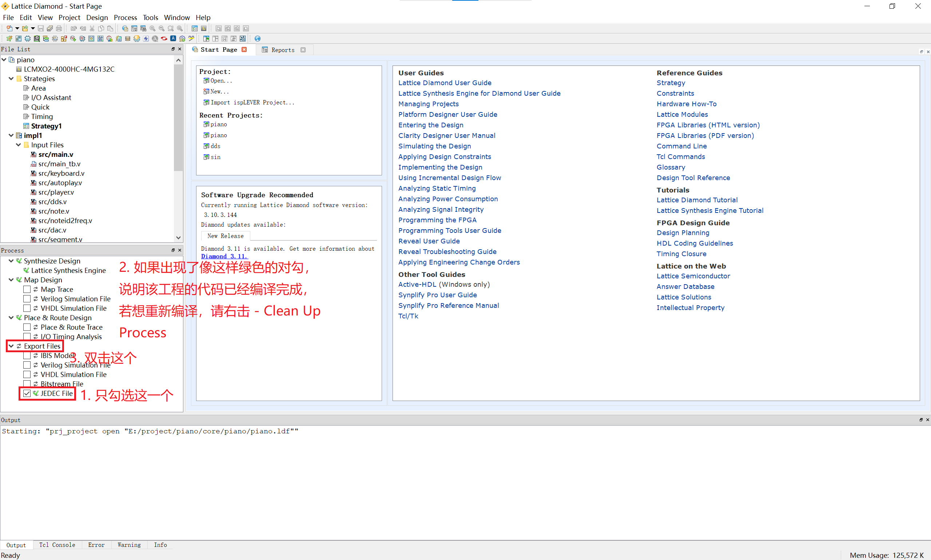
Task: Click the Zoom Out magnifier icon
Action: coord(162,28)
